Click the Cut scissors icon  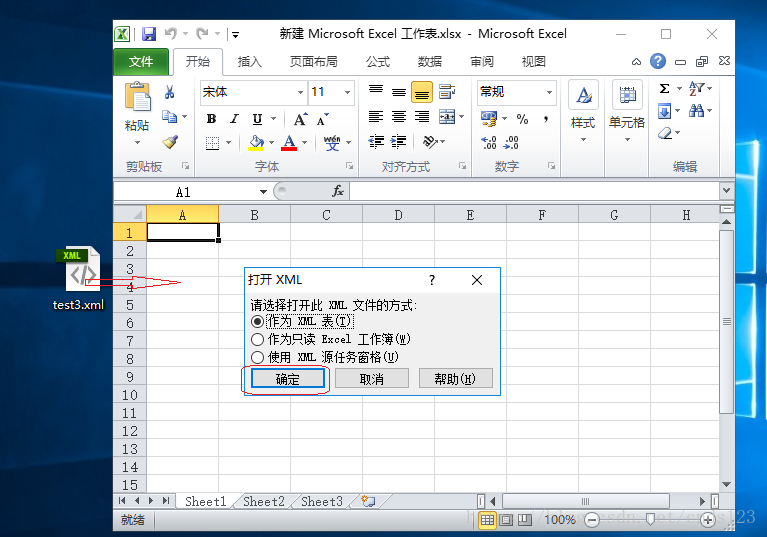[169, 91]
